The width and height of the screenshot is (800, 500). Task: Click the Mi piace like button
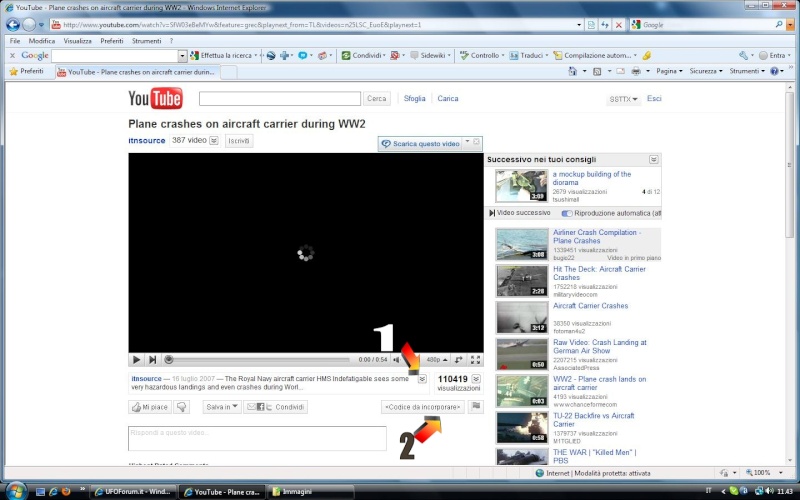point(150,407)
